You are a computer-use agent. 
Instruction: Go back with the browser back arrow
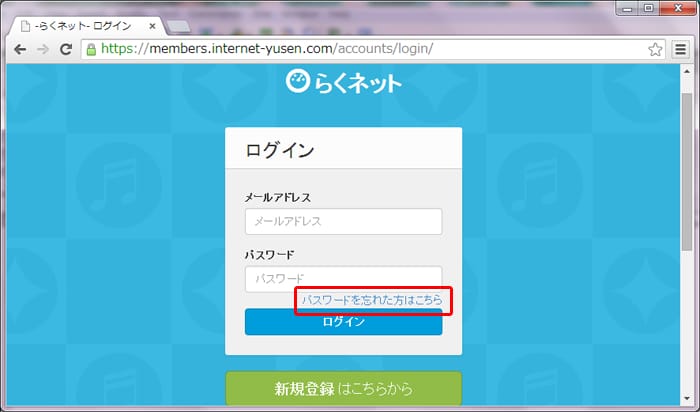pyautogui.click(x=20, y=49)
